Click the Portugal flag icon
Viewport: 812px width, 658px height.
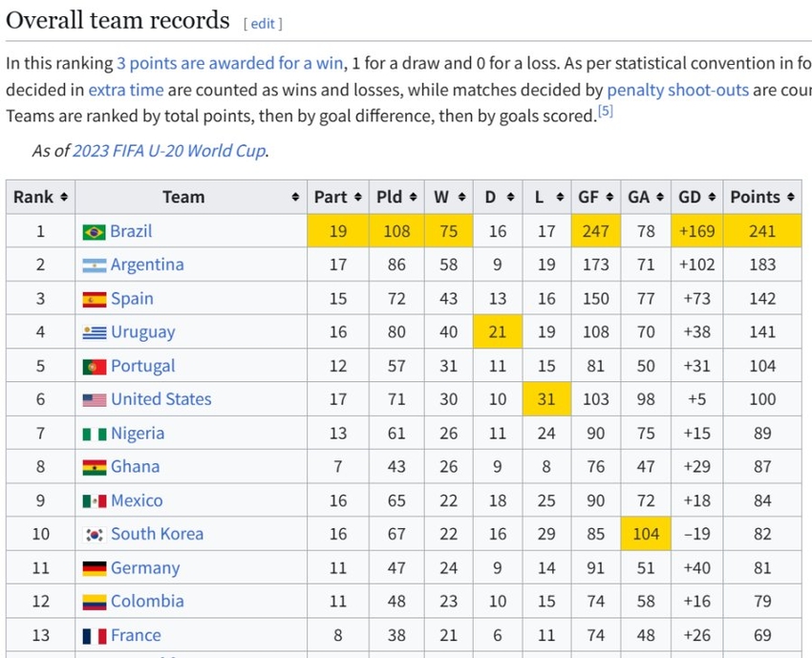coord(94,367)
